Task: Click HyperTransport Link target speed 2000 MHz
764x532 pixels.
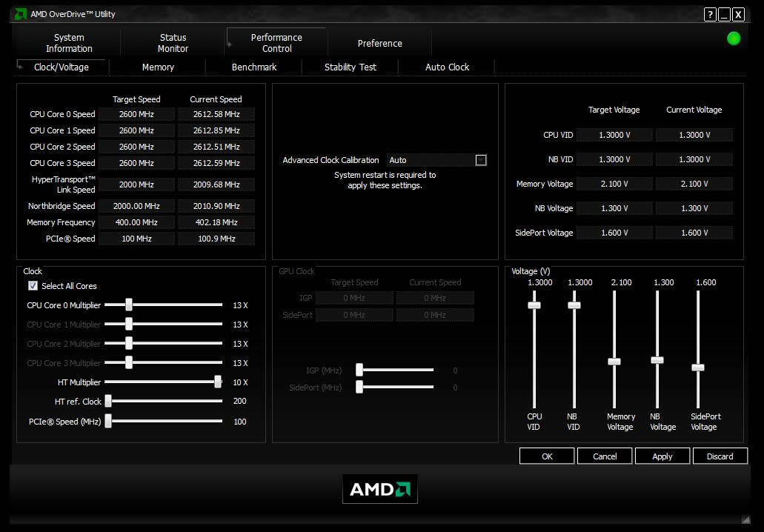Action: [136, 184]
